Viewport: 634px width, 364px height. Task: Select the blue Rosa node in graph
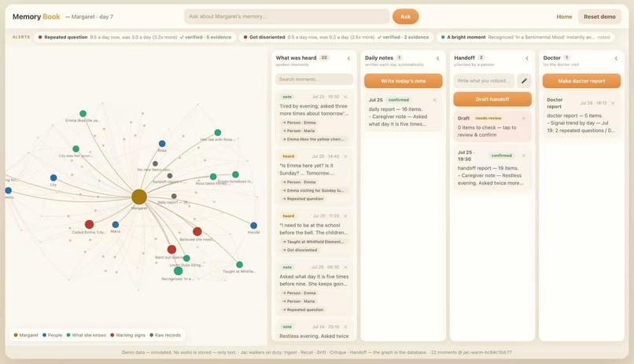tap(162, 143)
